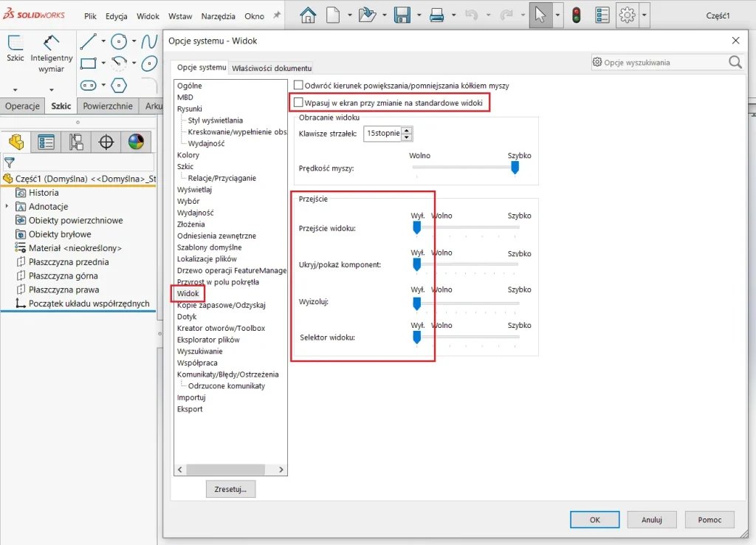756x545 pixels.
Task: Open the Rectangle tool dropdown arrow
Action: (x=103, y=64)
